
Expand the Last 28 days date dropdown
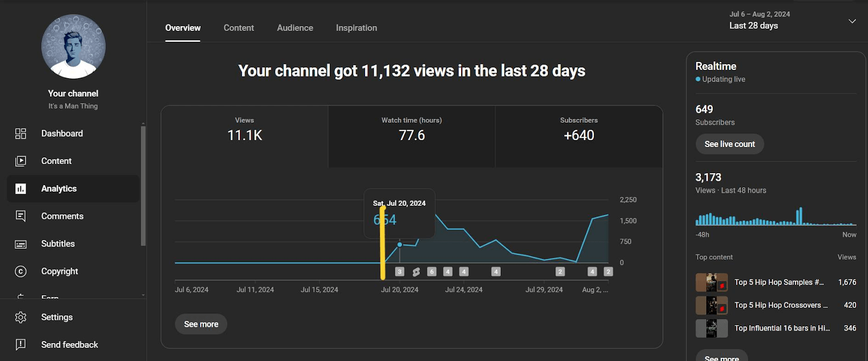pyautogui.click(x=852, y=21)
